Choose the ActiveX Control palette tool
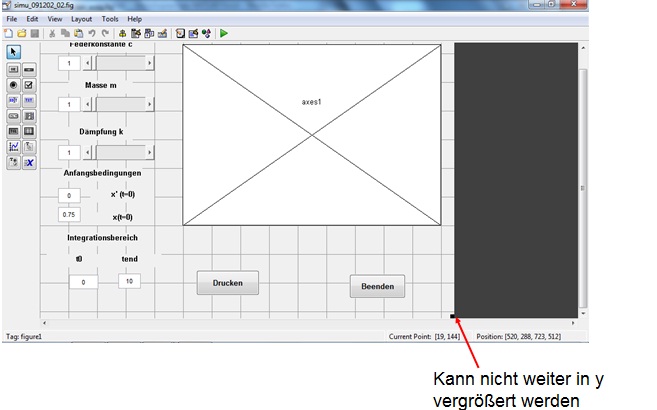The width and height of the screenshot is (657, 410). pyautogui.click(x=29, y=161)
